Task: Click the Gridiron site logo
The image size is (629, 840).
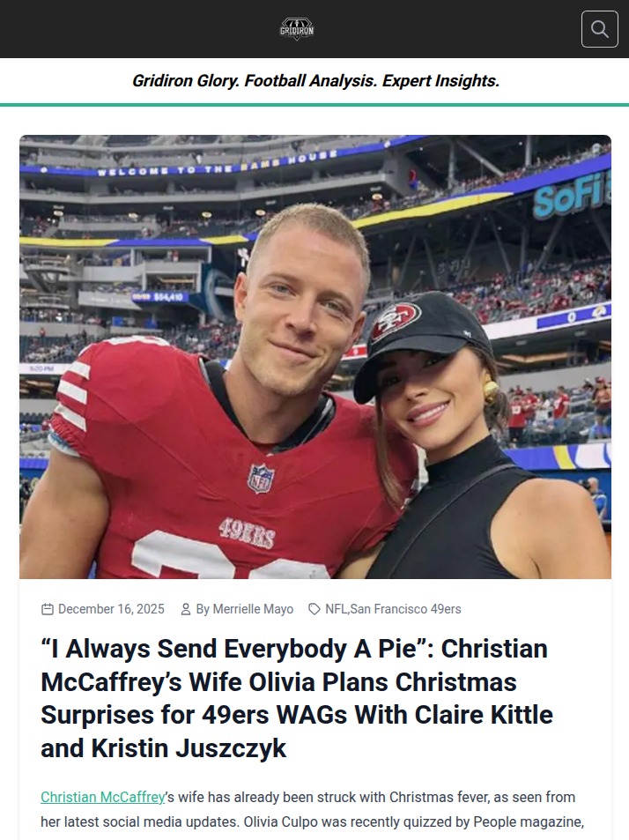Action: coord(297,29)
